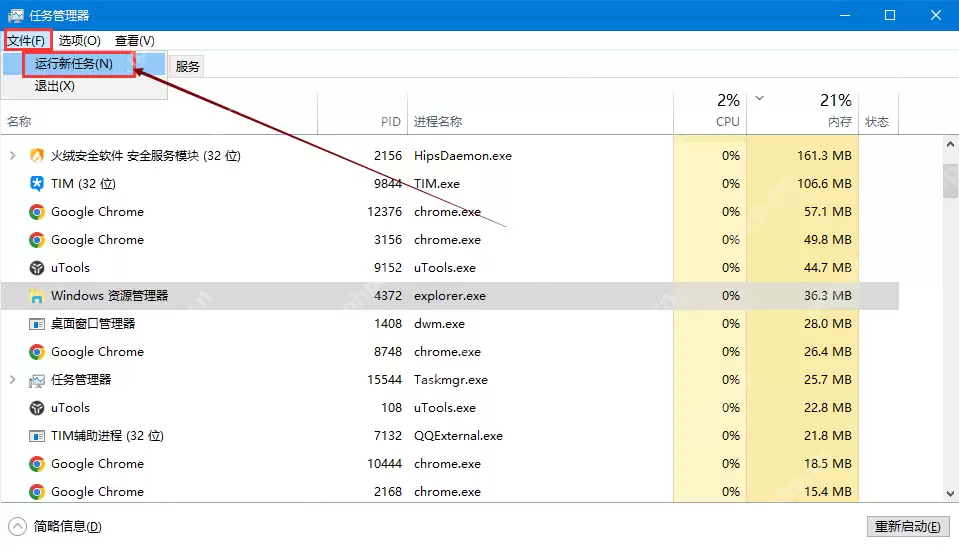Close the Task Manager window

936,15
